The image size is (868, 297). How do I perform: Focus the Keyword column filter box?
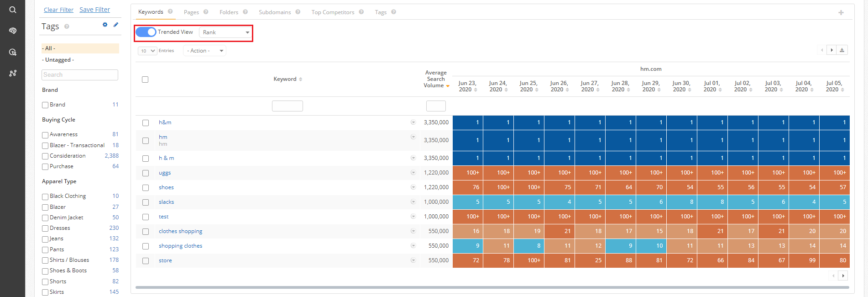288,106
